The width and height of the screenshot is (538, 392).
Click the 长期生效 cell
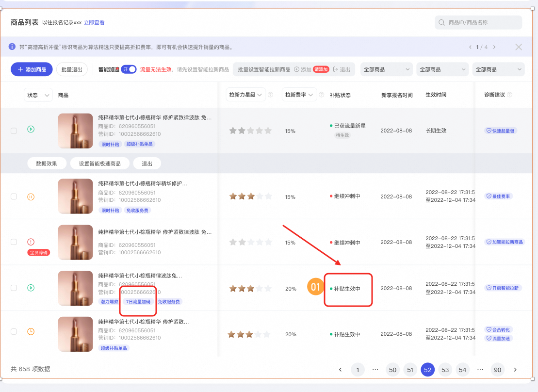(x=436, y=131)
